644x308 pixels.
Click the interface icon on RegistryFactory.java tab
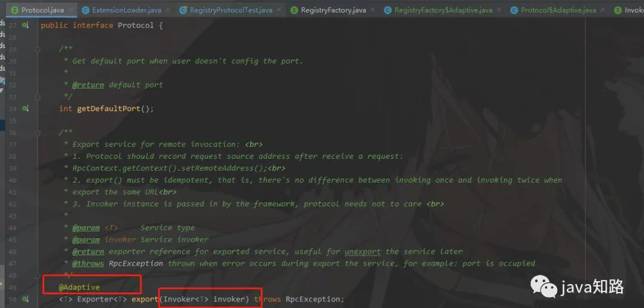click(294, 10)
